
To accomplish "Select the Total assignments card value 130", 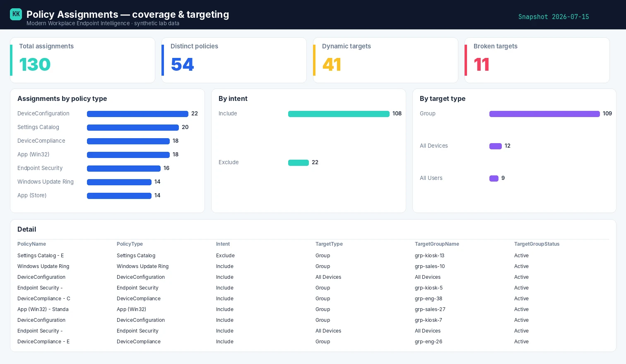I will [35, 65].
